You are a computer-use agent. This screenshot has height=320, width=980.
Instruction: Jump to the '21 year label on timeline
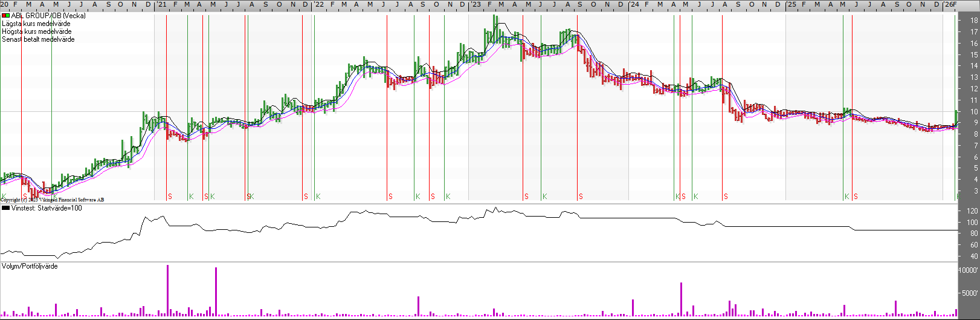[x=161, y=4]
